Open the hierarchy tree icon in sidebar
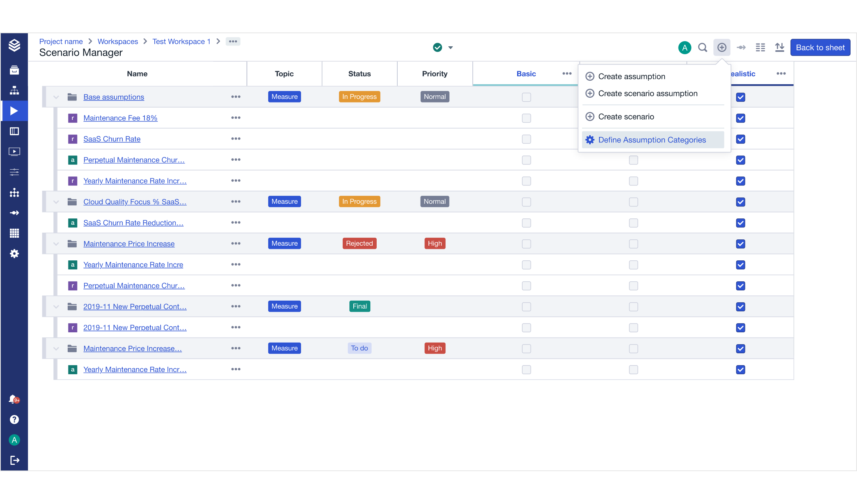This screenshot has width=857, height=504. coord(14,91)
